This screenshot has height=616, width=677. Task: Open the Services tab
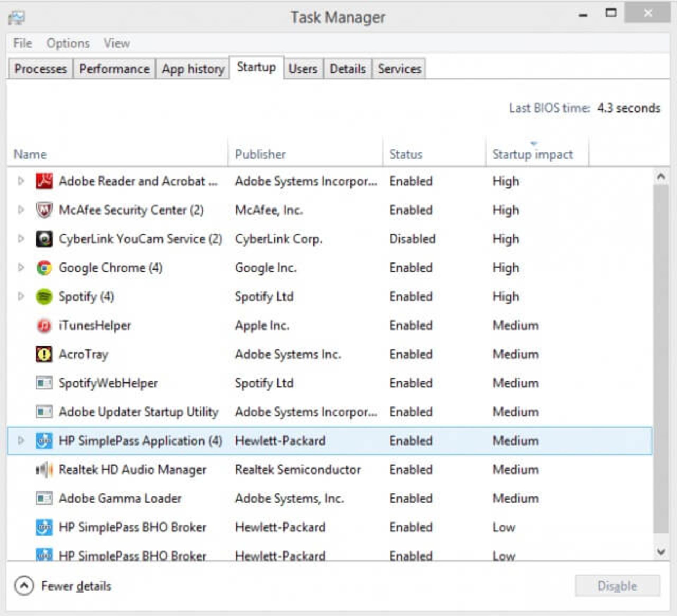click(x=399, y=68)
